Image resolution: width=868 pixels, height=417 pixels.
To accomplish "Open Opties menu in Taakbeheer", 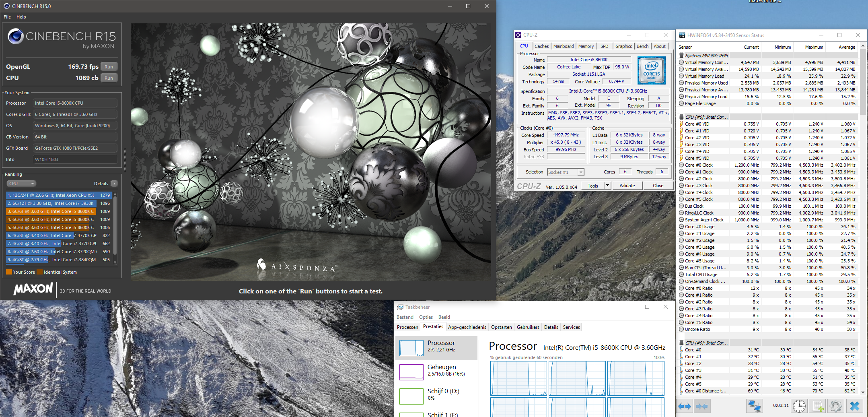I will click(x=426, y=317).
